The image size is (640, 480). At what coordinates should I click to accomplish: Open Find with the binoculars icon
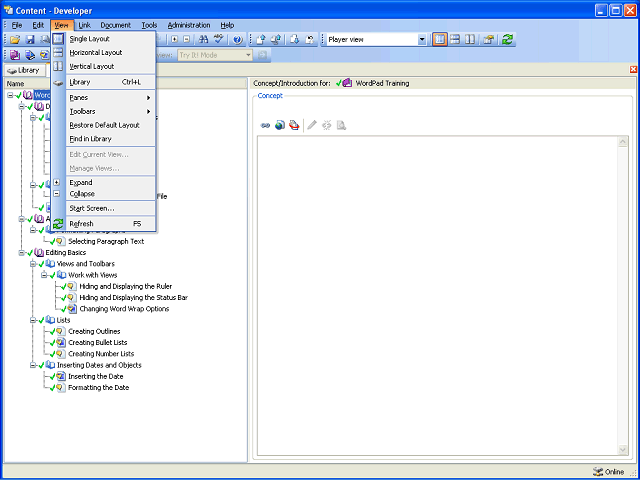coord(203,40)
